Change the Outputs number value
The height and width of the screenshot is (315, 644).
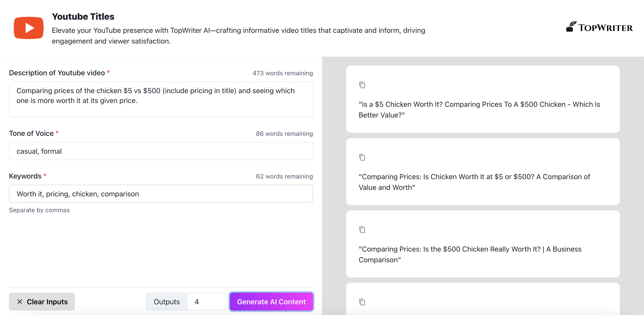[206, 302]
